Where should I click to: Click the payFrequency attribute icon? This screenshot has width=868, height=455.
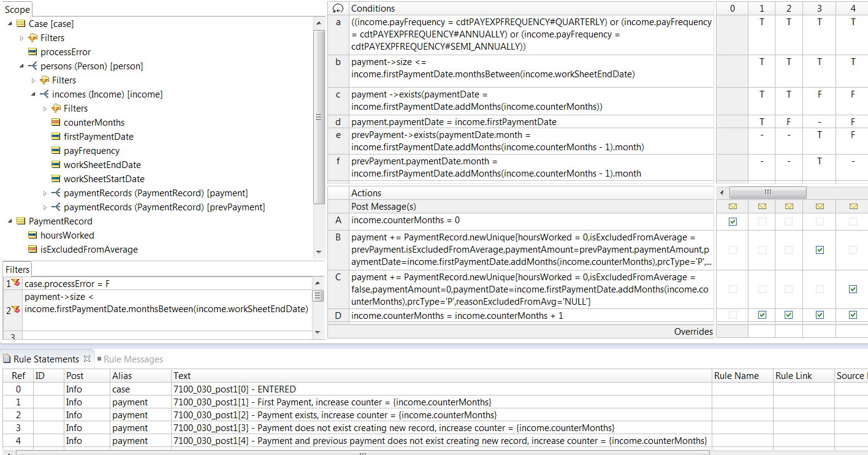56,151
